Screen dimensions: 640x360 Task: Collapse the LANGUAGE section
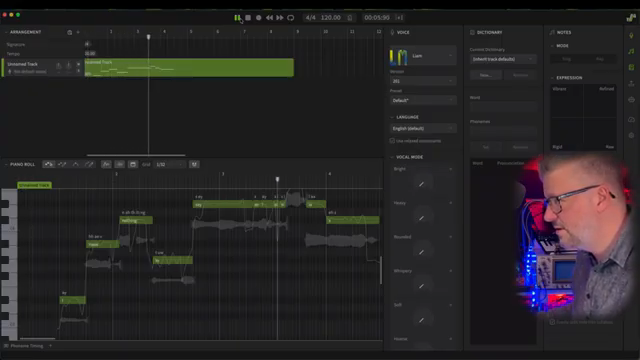click(x=404, y=117)
